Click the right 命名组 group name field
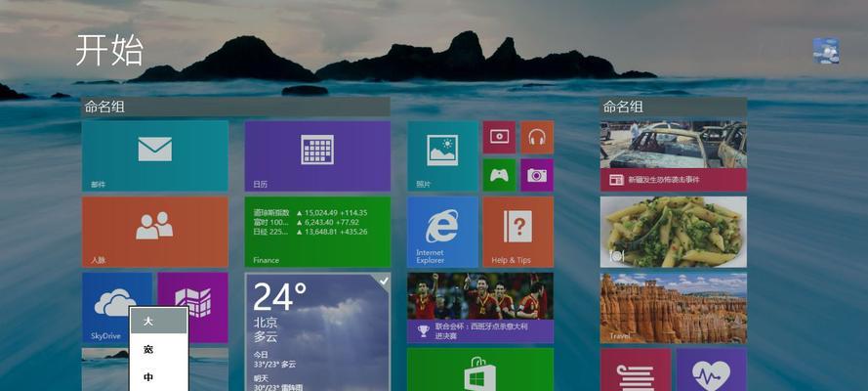 pos(674,107)
